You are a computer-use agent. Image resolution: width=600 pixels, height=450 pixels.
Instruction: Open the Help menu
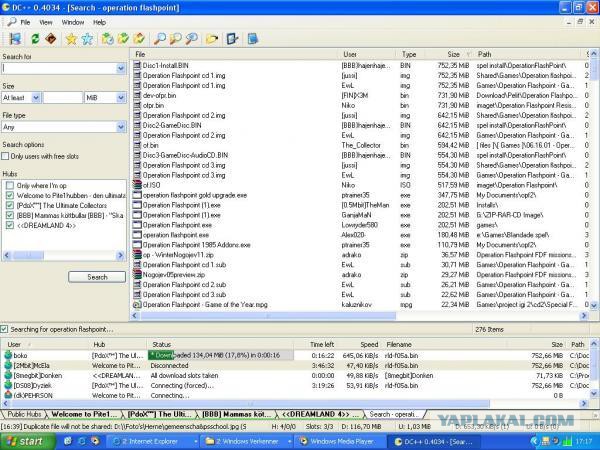click(99, 22)
